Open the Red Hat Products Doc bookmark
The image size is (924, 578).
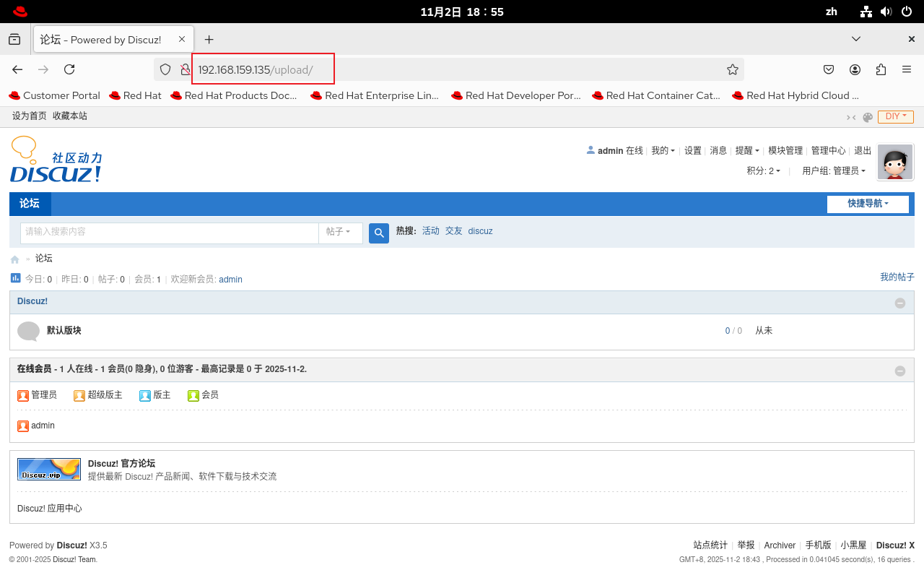point(234,95)
